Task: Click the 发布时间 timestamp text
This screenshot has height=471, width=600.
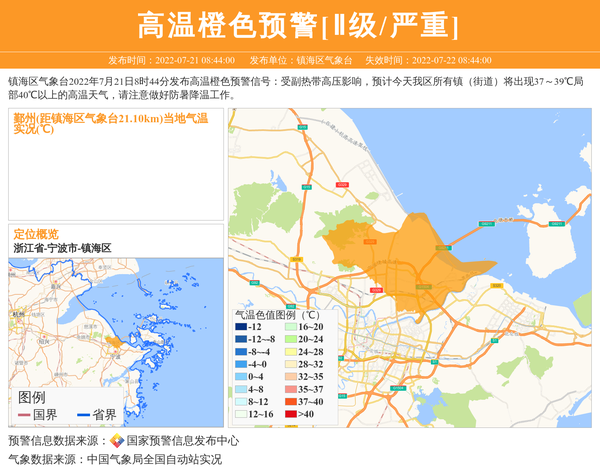Action: pyautogui.click(x=171, y=61)
